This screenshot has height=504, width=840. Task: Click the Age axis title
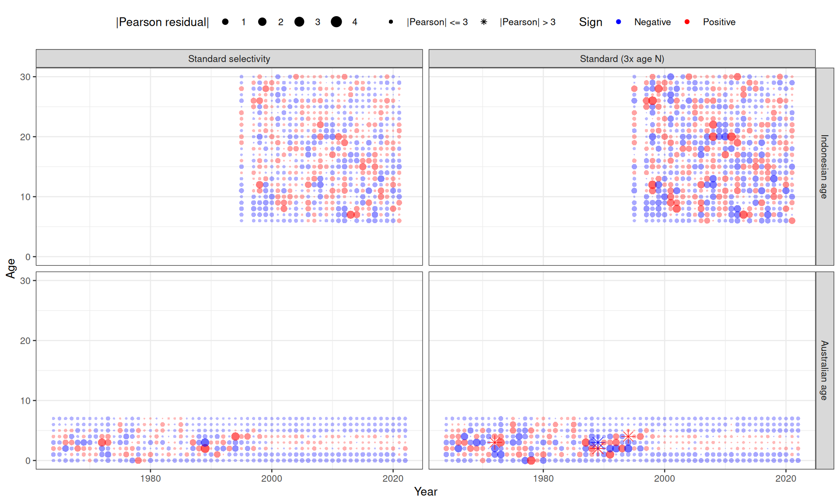[11, 268]
